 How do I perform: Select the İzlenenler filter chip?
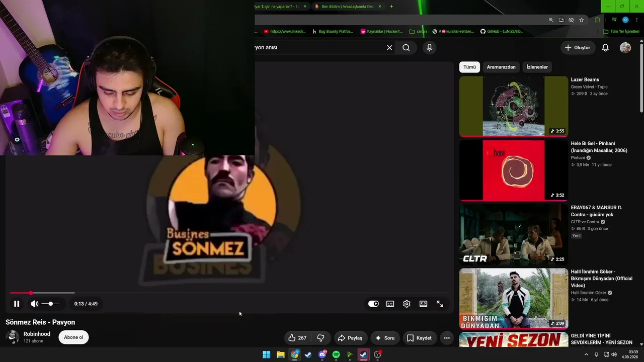(537, 67)
